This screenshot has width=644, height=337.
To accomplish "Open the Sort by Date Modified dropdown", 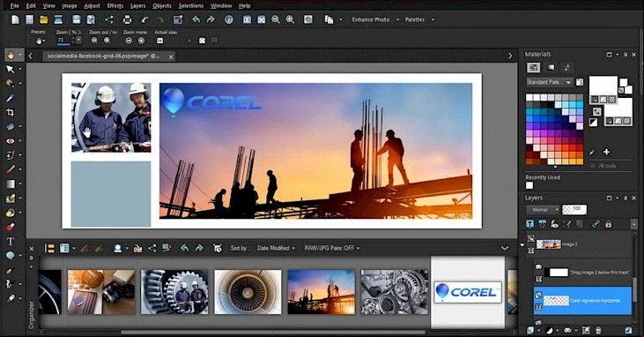I will coord(276,248).
